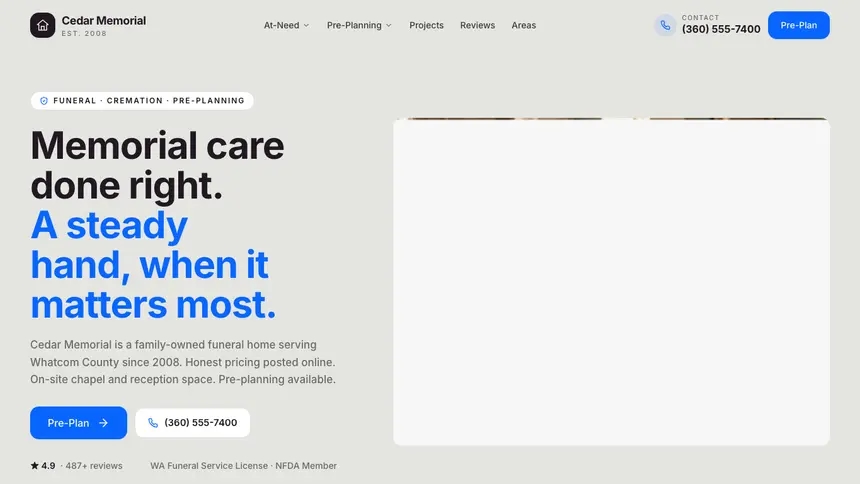Select Areas in the navigation
Image resolution: width=860 pixels, height=484 pixels.
523,25
